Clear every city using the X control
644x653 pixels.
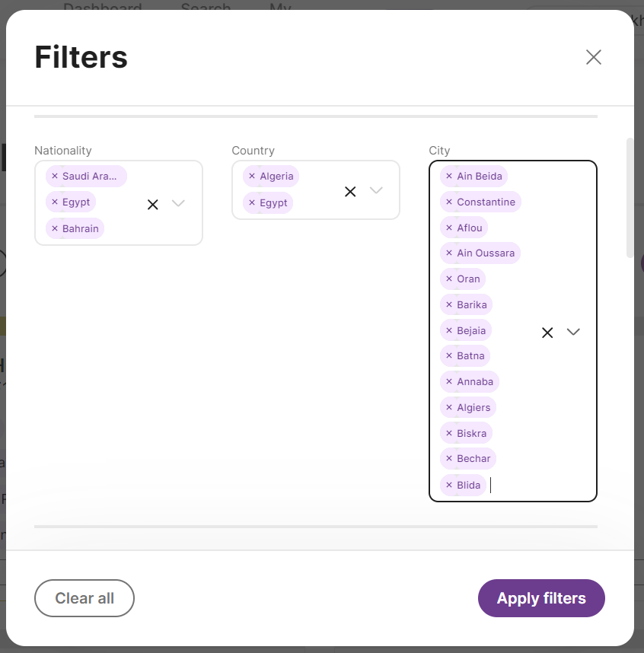pos(547,332)
